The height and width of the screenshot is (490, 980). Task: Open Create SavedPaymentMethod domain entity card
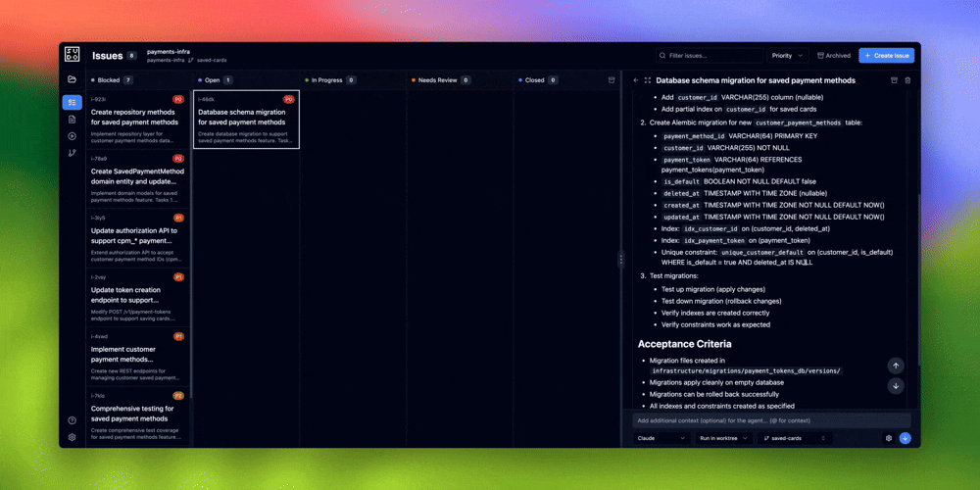pos(139,178)
